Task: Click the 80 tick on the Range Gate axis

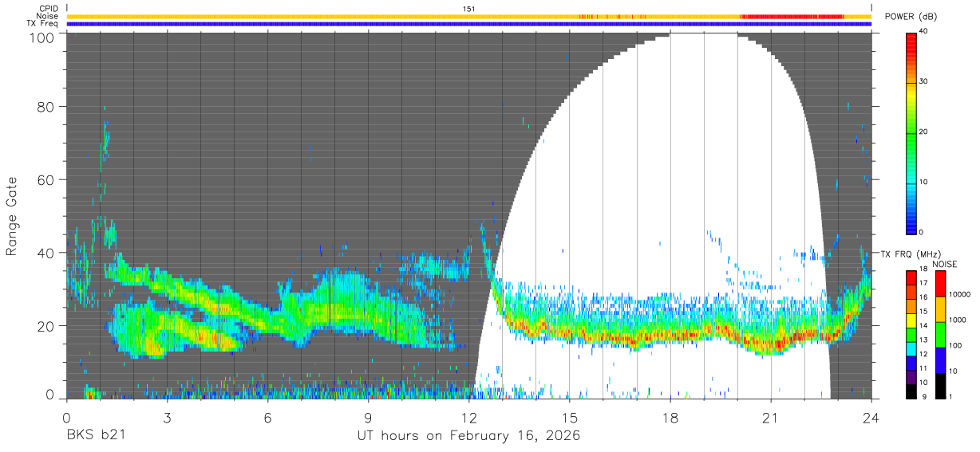Action: coord(46,106)
